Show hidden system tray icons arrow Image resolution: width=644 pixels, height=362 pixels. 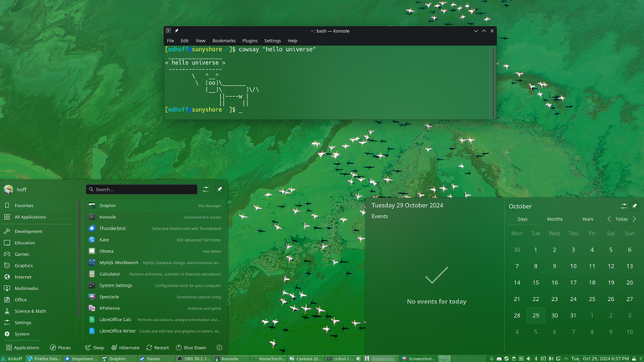(x=566, y=359)
